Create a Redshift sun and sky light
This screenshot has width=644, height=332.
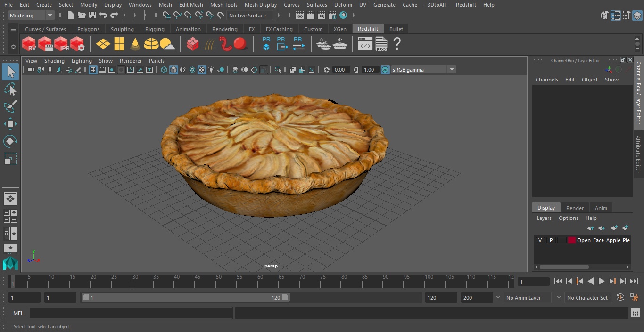167,45
